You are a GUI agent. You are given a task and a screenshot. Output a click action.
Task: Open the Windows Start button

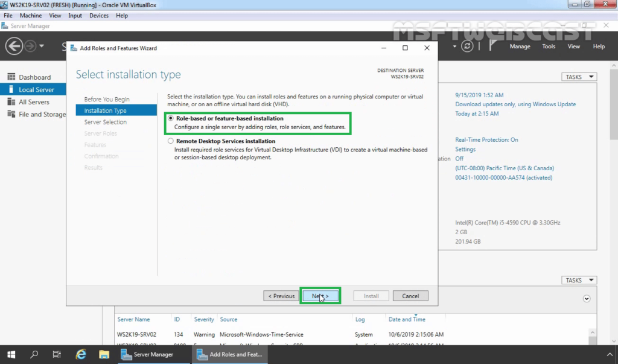[x=11, y=354]
